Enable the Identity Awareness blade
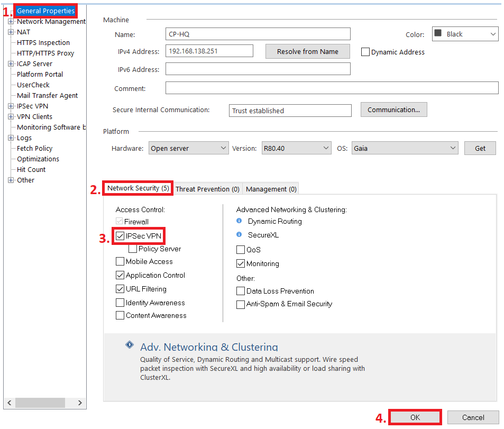Screen dimensions: 504x429 coord(120,303)
